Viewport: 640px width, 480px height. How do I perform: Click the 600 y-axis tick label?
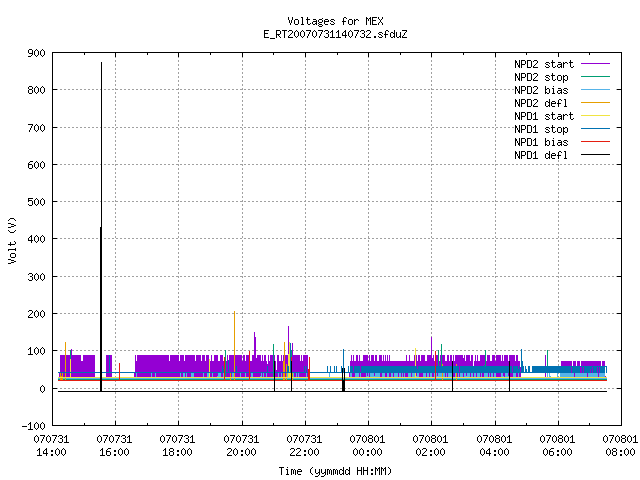tap(36, 165)
